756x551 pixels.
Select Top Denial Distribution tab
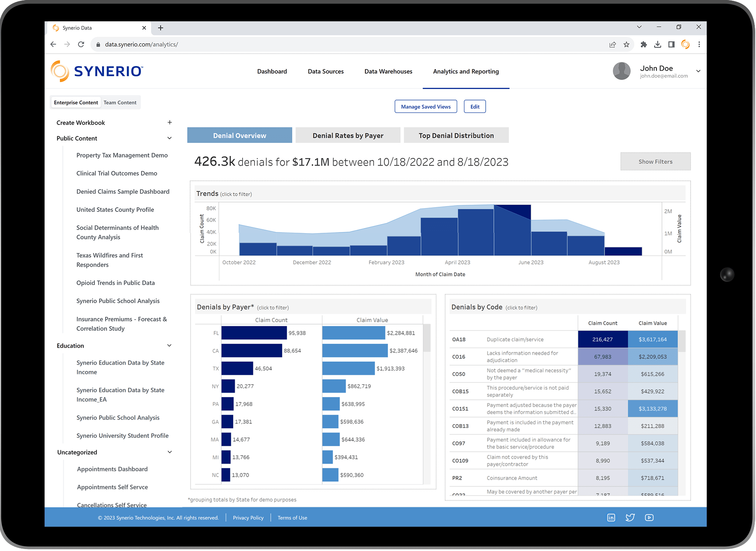coord(456,135)
